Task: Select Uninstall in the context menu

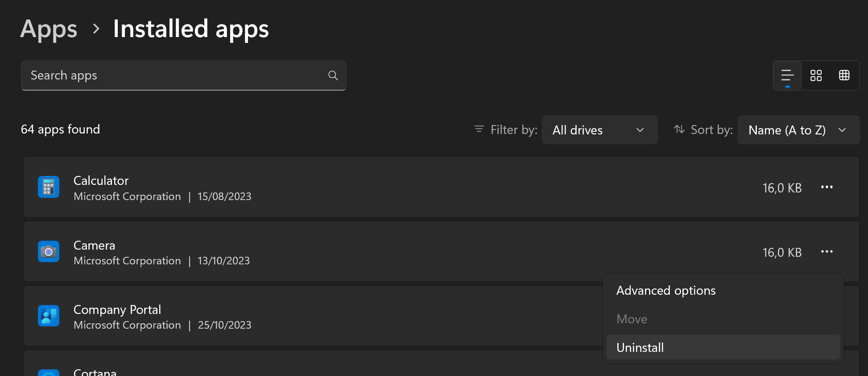Action: [640, 347]
